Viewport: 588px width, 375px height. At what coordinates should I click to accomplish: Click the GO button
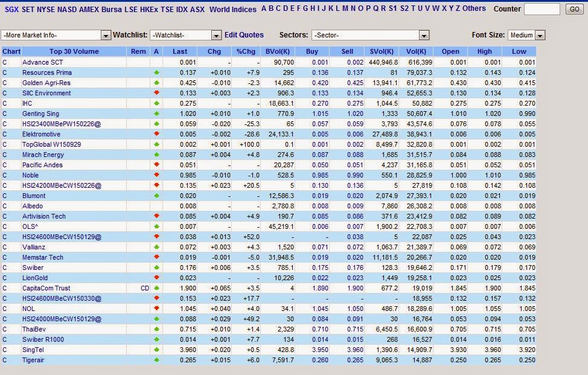(574, 9)
